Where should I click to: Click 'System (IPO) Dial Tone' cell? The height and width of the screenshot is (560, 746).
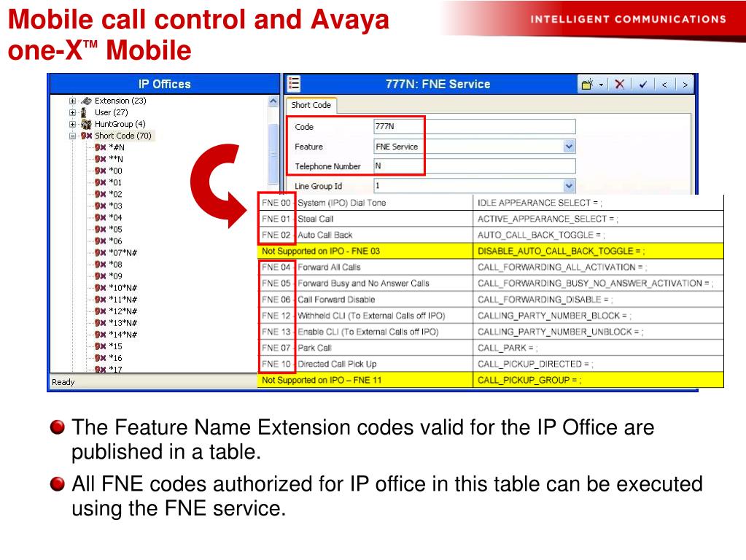[384, 203]
